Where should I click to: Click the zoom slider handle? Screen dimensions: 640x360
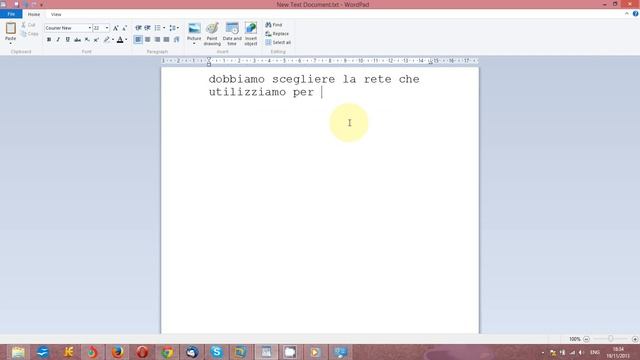[611, 339]
